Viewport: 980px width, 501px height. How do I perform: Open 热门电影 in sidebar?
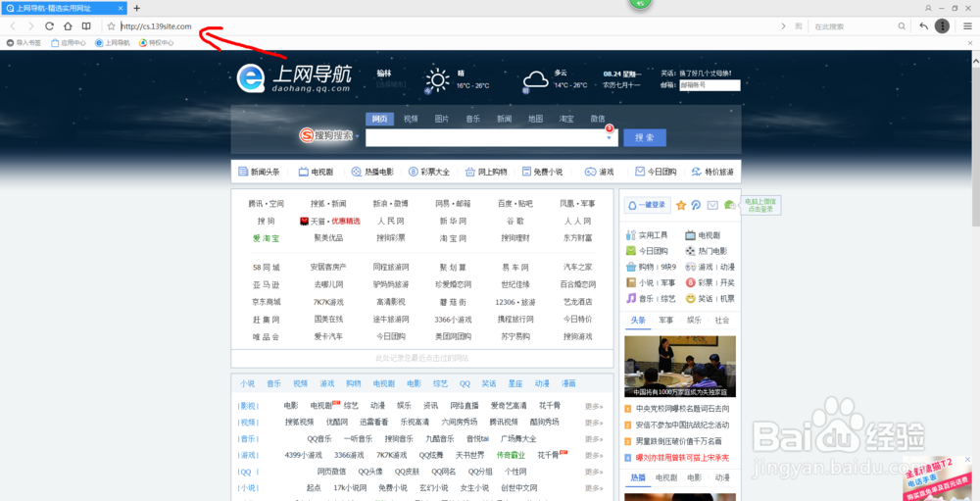tap(707, 251)
